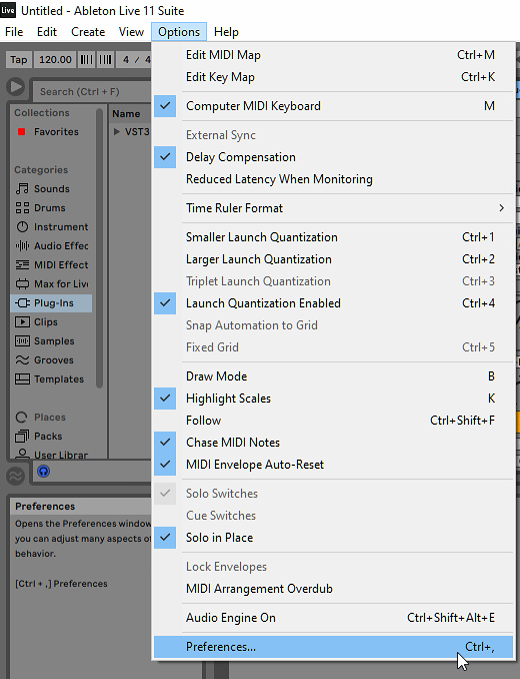Open the Drums category
Viewport: 520px width, 679px height.
click(x=40, y=208)
